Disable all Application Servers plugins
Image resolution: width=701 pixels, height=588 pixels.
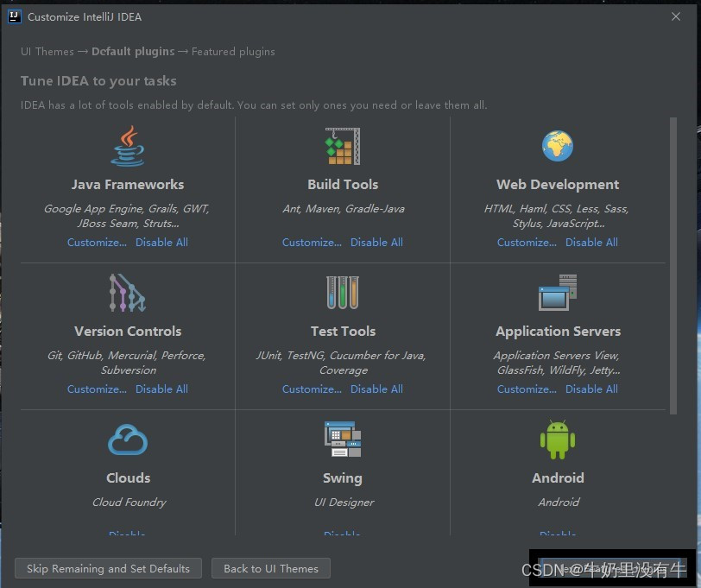(592, 389)
